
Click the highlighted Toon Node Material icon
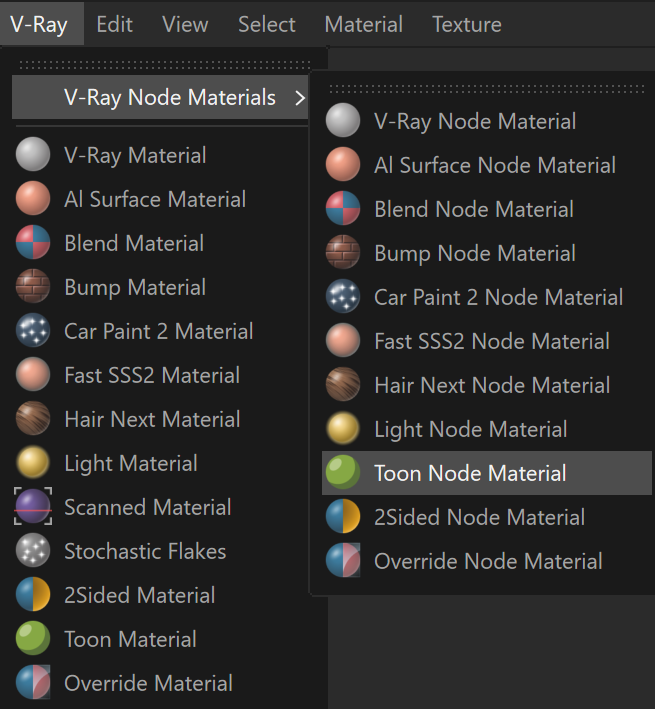[343, 472]
